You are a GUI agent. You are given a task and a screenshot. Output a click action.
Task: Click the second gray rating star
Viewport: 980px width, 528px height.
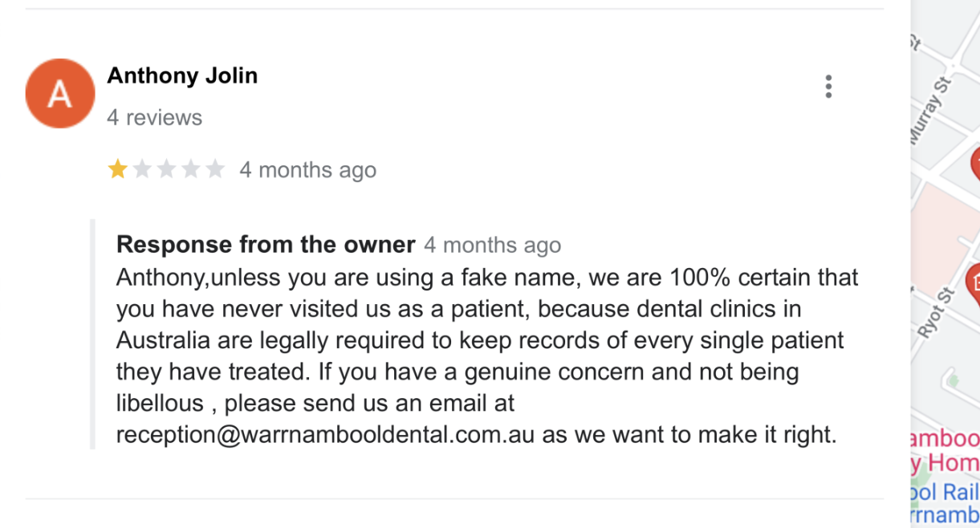(142, 169)
